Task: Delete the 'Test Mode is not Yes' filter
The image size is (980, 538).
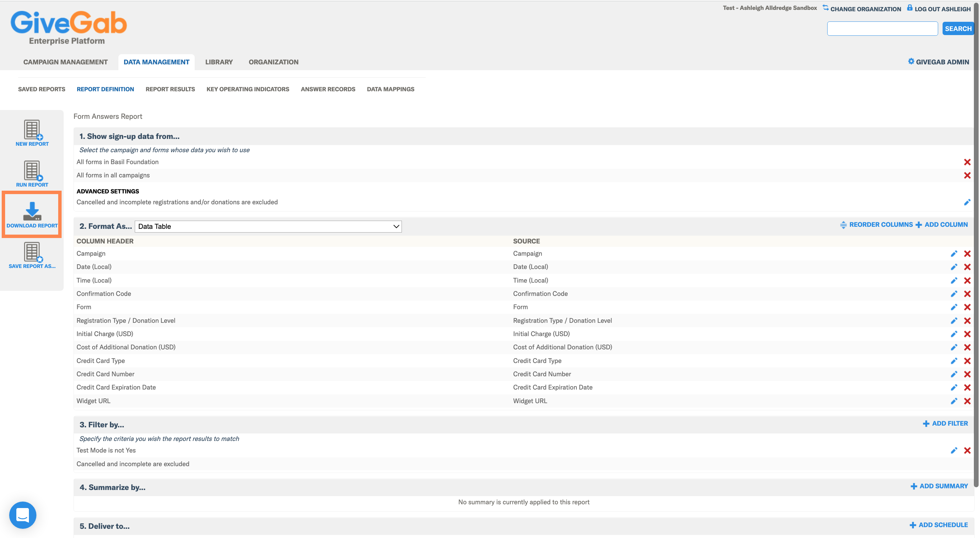Action: point(967,450)
